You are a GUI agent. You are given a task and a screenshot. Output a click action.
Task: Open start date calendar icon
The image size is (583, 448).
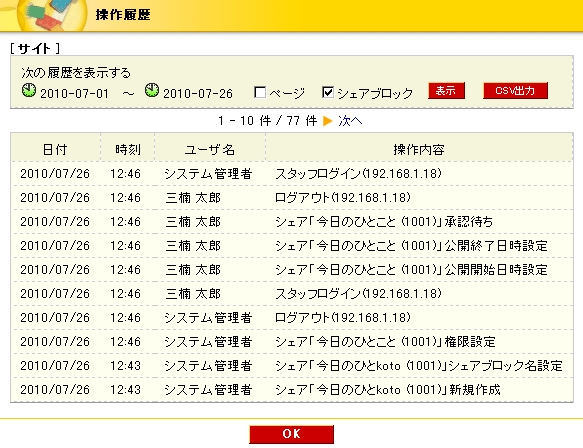(29, 90)
